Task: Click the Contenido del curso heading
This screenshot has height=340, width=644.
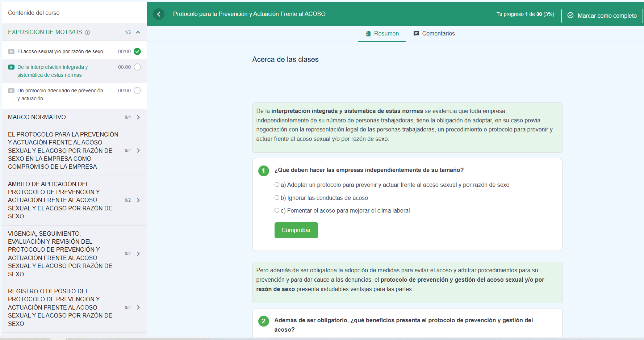Action: [x=34, y=13]
